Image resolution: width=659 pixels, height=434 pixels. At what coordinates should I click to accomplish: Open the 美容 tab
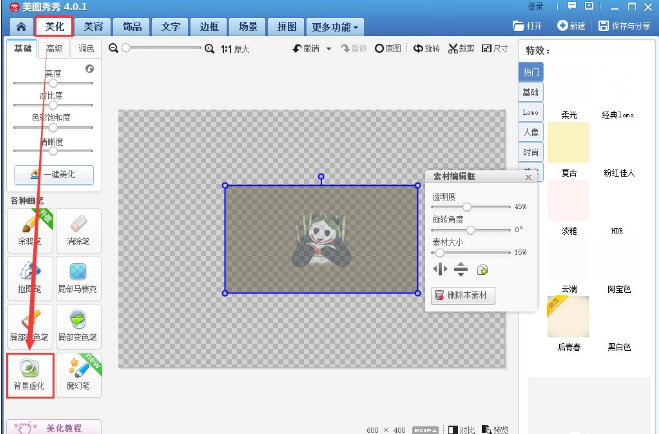93,27
